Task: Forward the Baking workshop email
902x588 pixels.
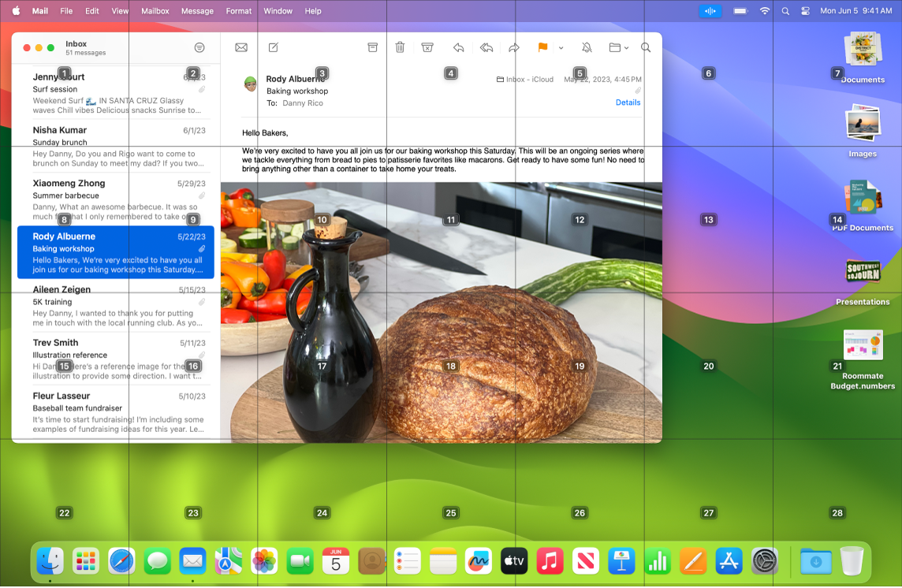Action: pos(514,47)
